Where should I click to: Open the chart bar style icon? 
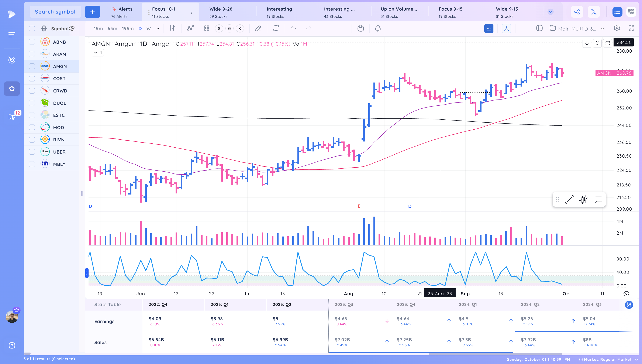tap(172, 28)
